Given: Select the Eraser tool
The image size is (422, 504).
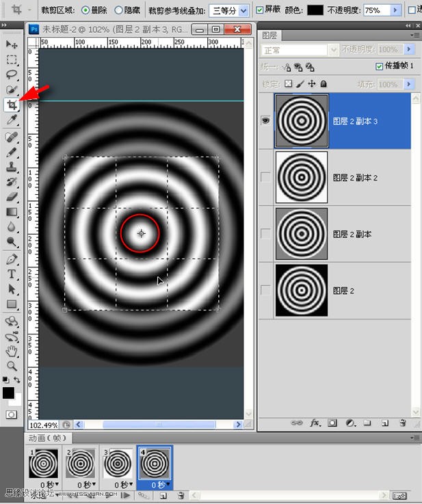Looking at the screenshot, I should click(12, 197).
